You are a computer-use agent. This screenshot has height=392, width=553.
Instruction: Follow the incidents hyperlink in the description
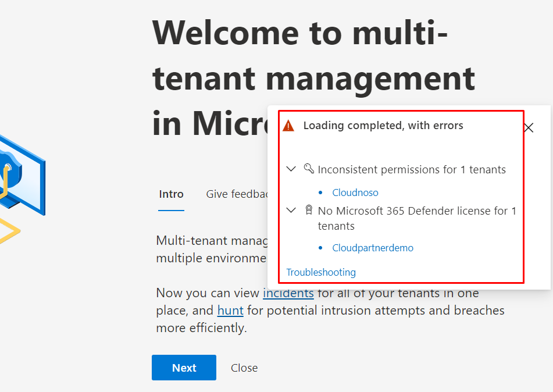click(x=288, y=293)
